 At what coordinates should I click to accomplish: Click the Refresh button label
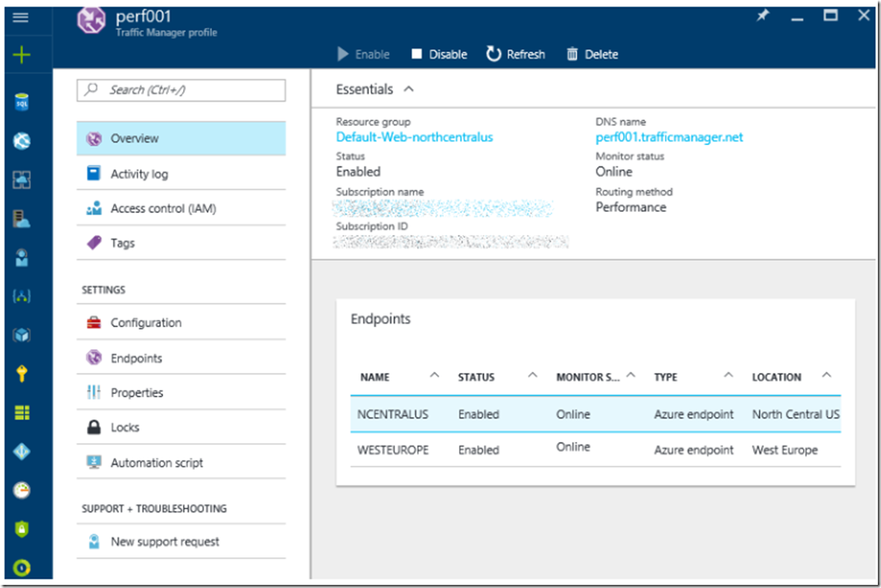pyautogui.click(x=526, y=54)
